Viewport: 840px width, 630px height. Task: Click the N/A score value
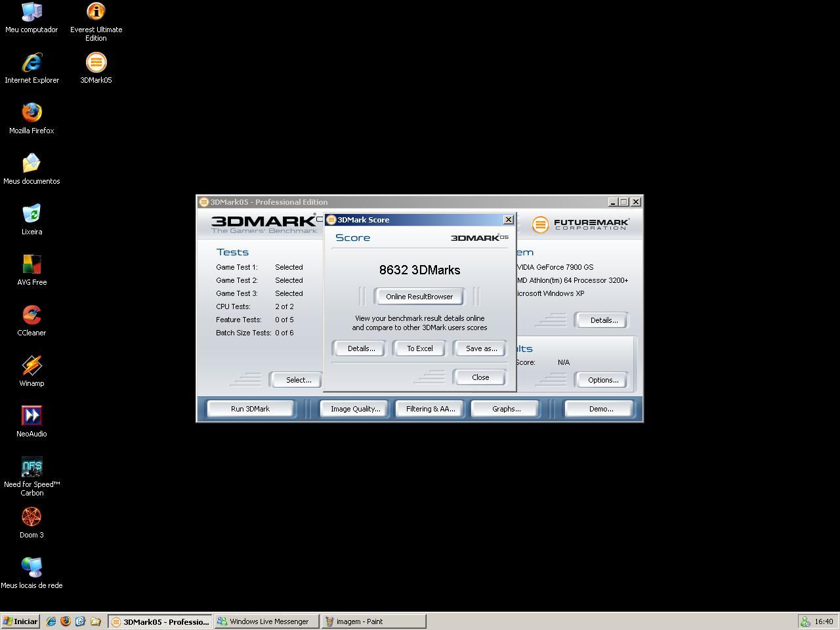[x=564, y=362]
